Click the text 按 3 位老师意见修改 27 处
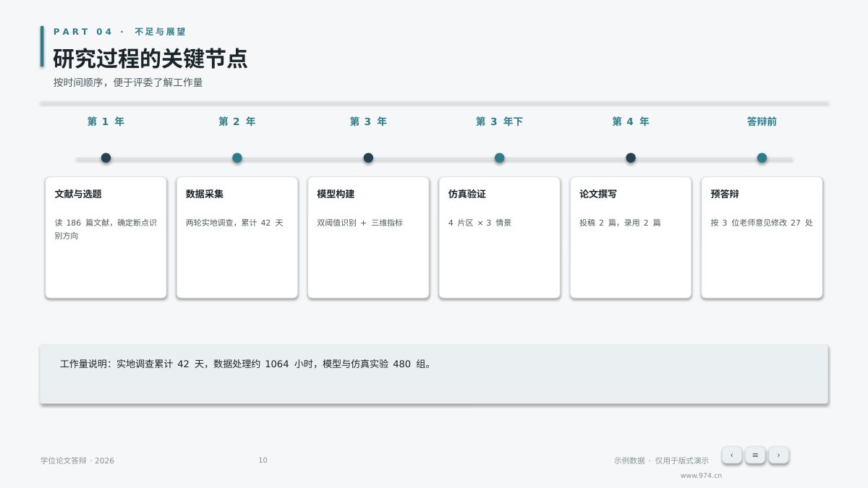Viewport: 868px width, 488px height. 762,223
